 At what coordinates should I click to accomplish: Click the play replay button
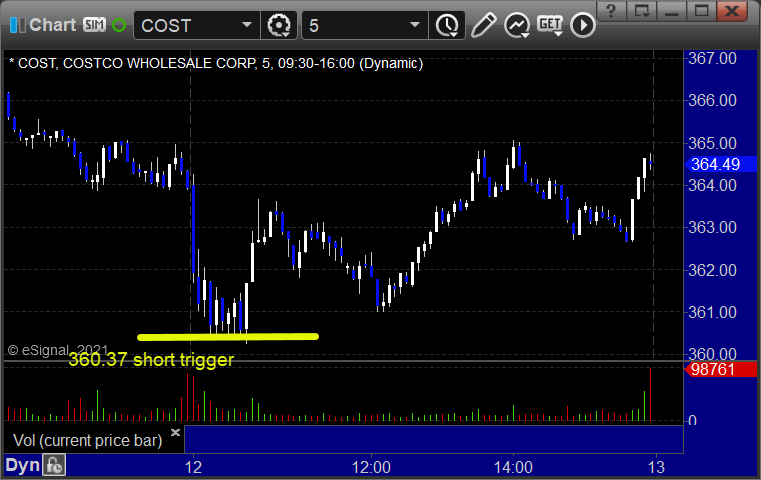click(582, 25)
